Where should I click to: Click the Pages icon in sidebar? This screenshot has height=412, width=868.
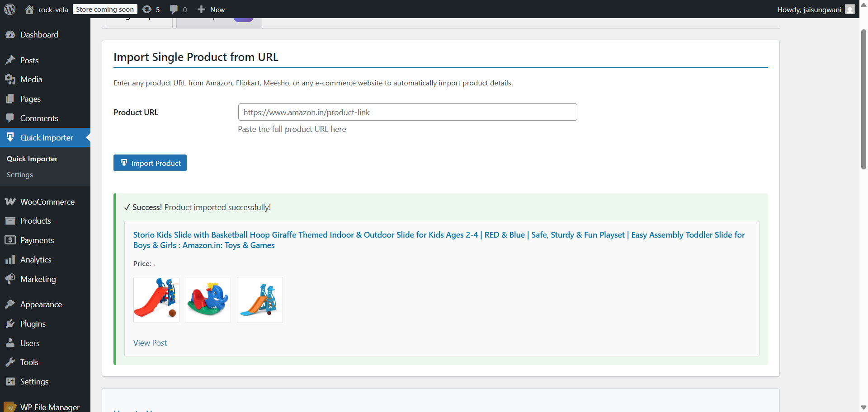coord(10,99)
